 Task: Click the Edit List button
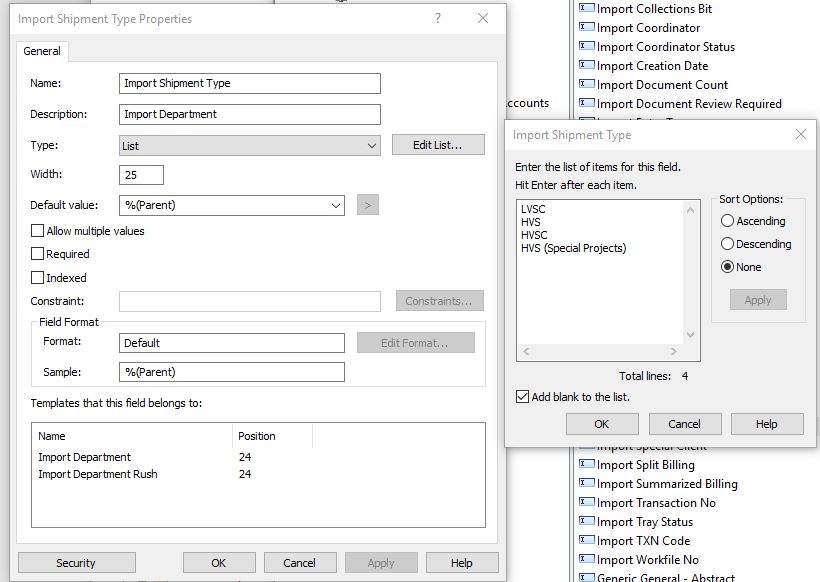click(x=438, y=145)
